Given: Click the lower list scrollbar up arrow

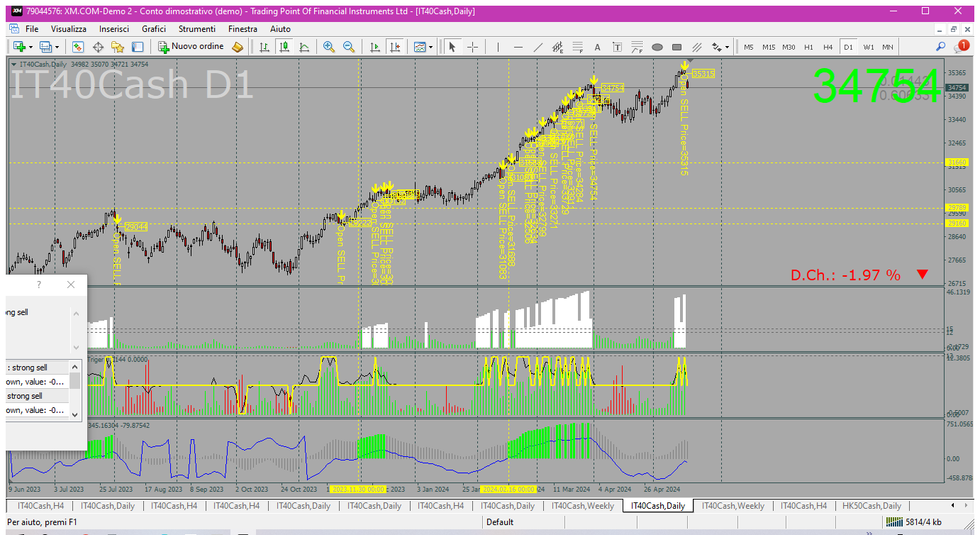Looking at the screenshot, I should click(75, 366).
